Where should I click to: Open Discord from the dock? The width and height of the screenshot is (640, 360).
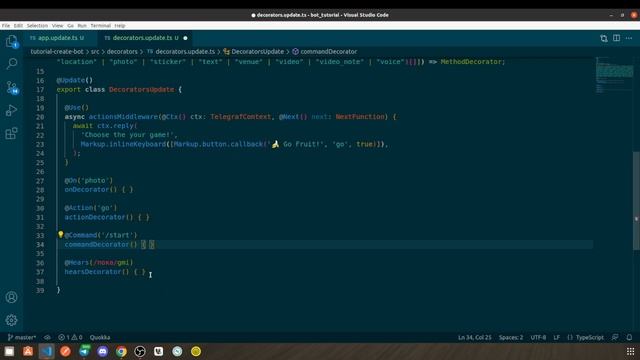tap(102, 351)
